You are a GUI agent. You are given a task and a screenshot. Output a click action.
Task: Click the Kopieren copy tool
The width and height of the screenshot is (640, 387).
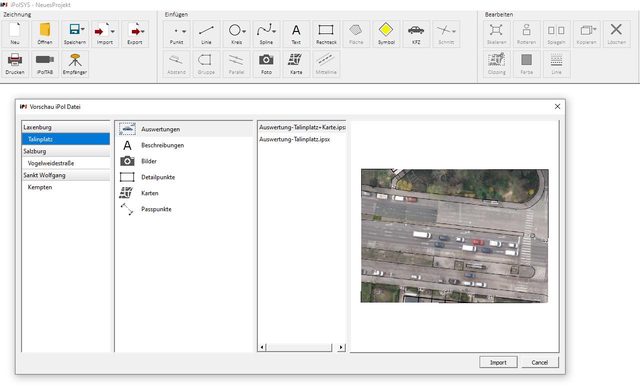point(587,33)
